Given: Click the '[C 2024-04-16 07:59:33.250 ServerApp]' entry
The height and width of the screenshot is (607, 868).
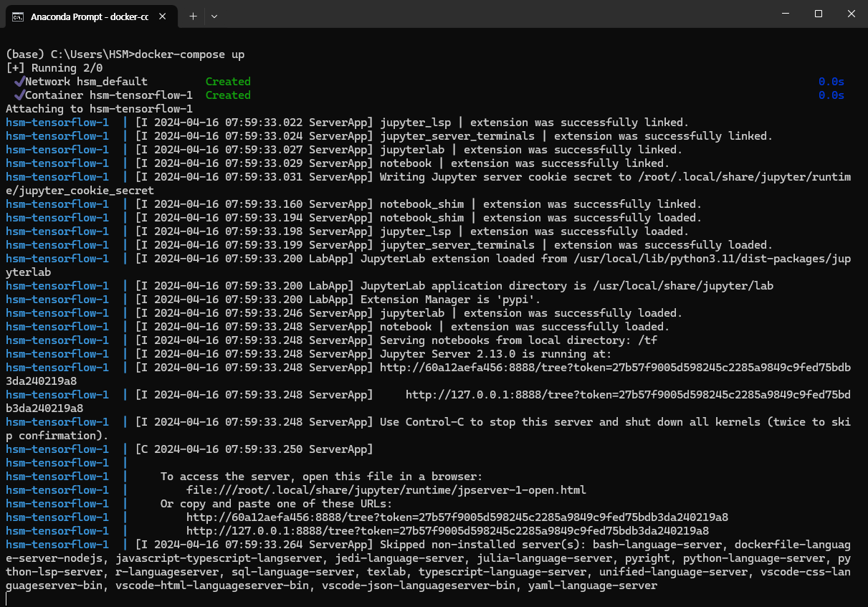Looking at the screenshot, I should pos(254,449).
